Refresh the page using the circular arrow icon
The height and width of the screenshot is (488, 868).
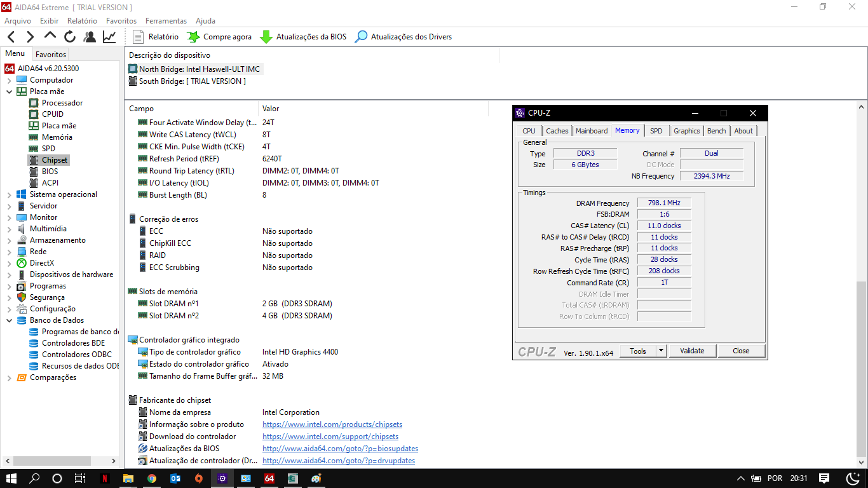[x=70, y=37]
